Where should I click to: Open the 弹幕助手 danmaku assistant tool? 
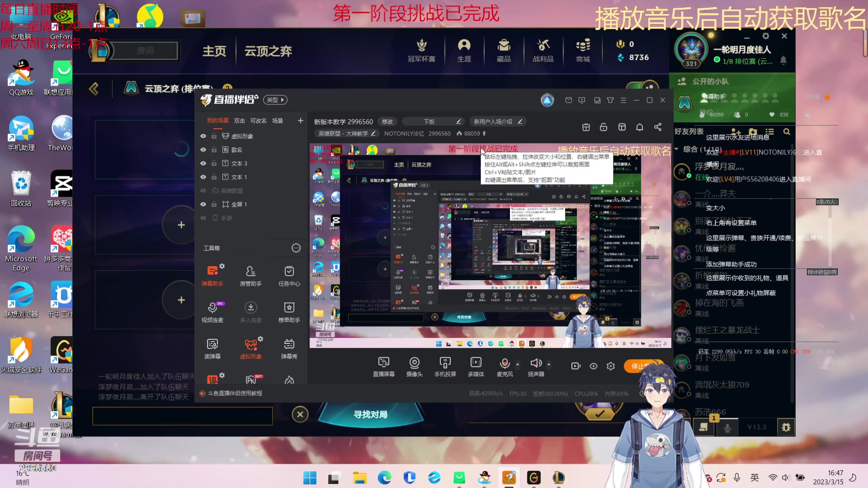click(x=212, y=275)
